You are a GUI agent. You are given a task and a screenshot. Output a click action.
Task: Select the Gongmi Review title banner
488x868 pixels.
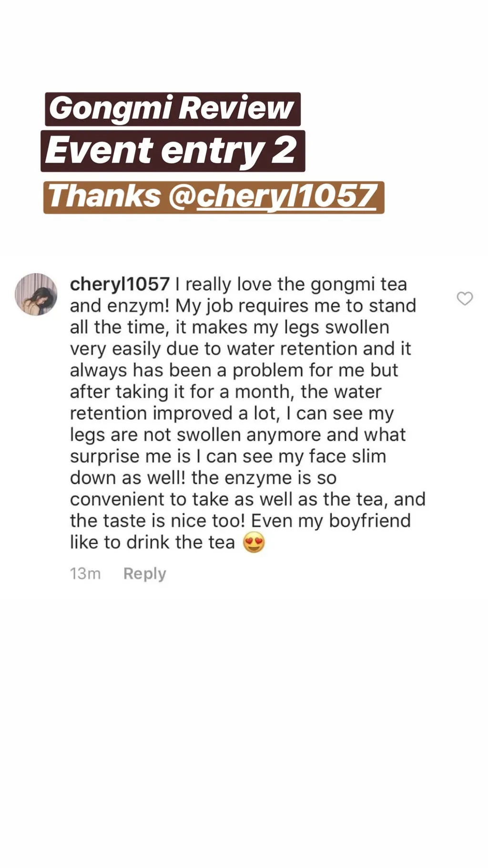[173, 109]
